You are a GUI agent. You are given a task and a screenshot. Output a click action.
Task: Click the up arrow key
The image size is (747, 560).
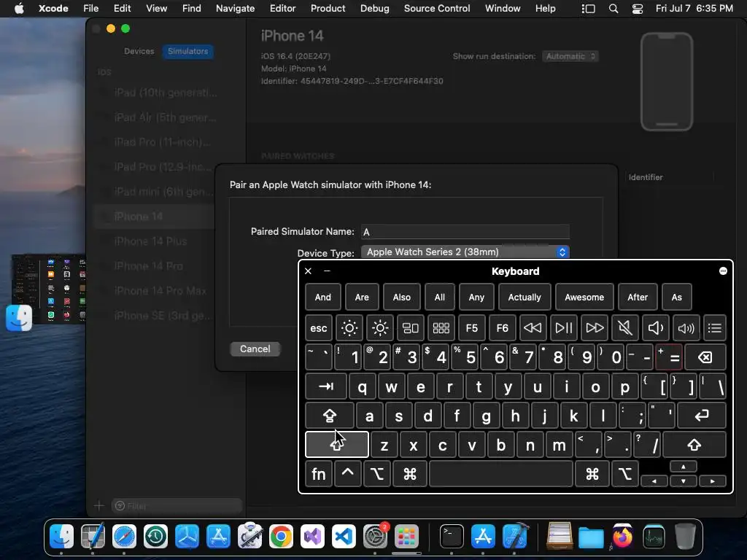683,467
